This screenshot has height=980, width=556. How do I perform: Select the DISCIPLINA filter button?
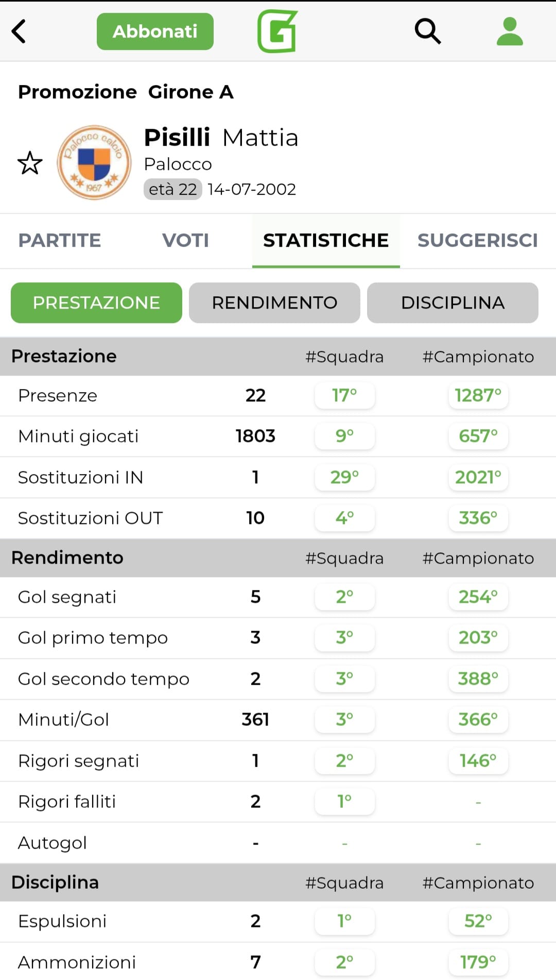click(453, 303)
